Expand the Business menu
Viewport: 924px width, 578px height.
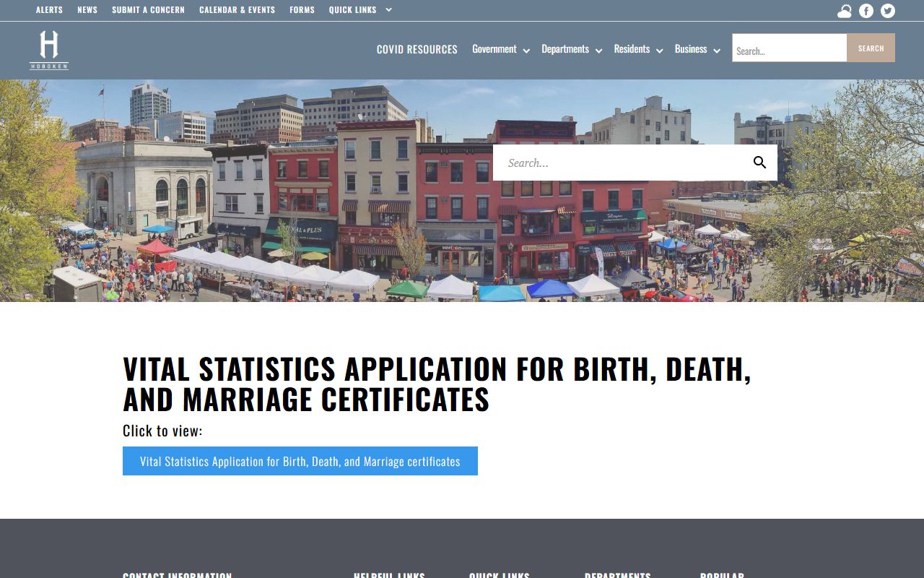697,49
